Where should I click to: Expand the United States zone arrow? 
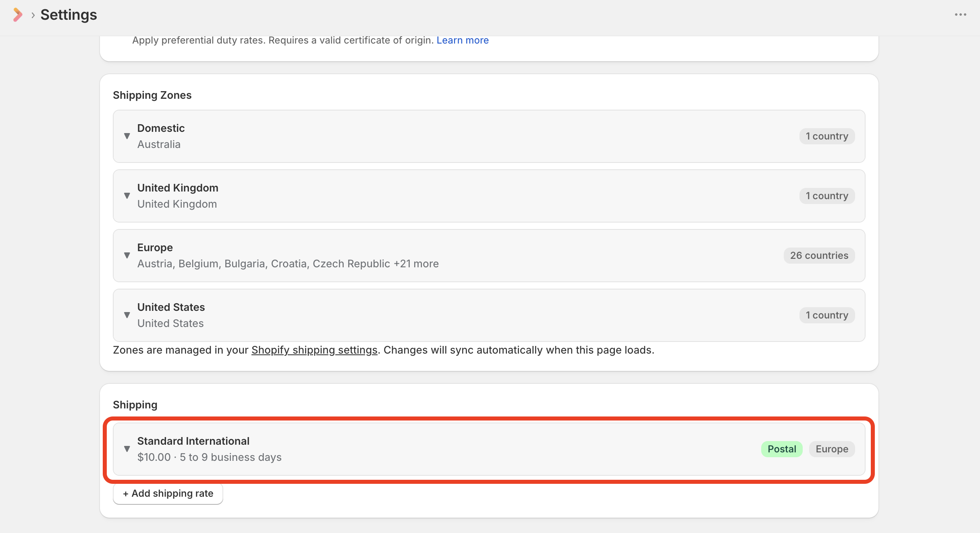[127, 315]
